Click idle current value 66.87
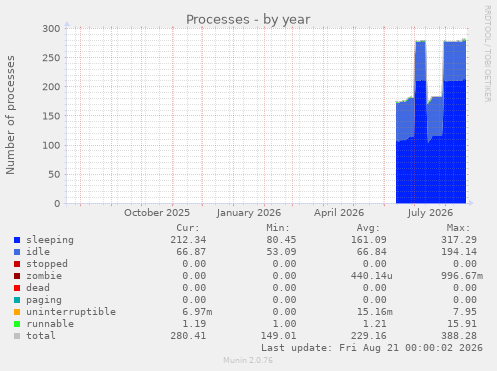 coord(191,252)
